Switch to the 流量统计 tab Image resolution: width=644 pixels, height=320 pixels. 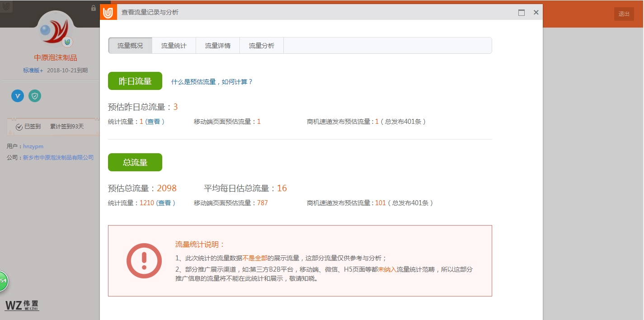click(174, 46)
